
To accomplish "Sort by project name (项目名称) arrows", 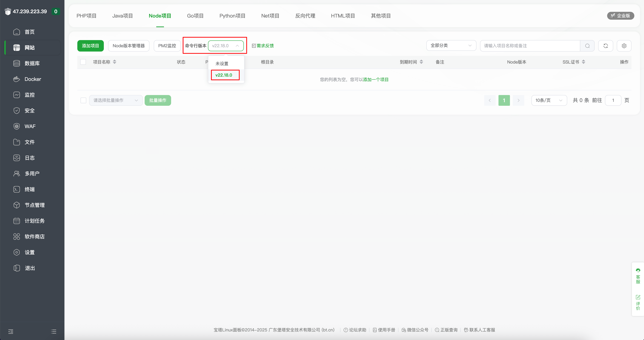I will [x=115, y=62].
